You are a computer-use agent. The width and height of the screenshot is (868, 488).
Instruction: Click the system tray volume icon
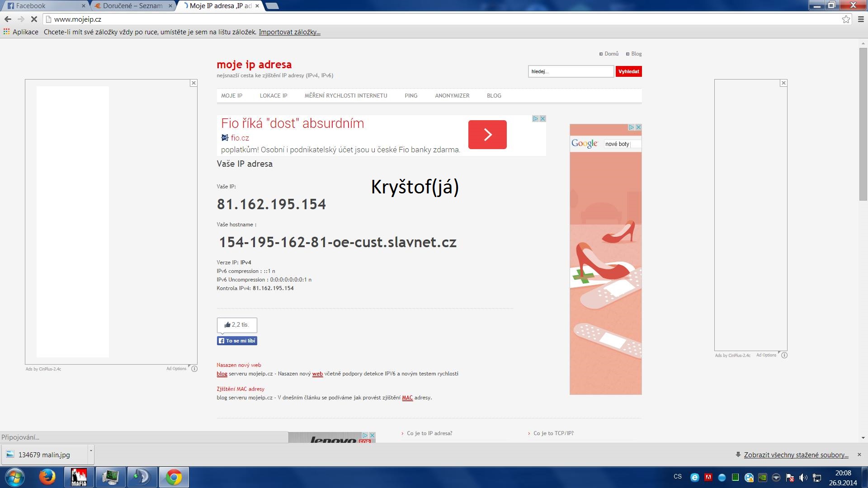[x=803, y=478]
